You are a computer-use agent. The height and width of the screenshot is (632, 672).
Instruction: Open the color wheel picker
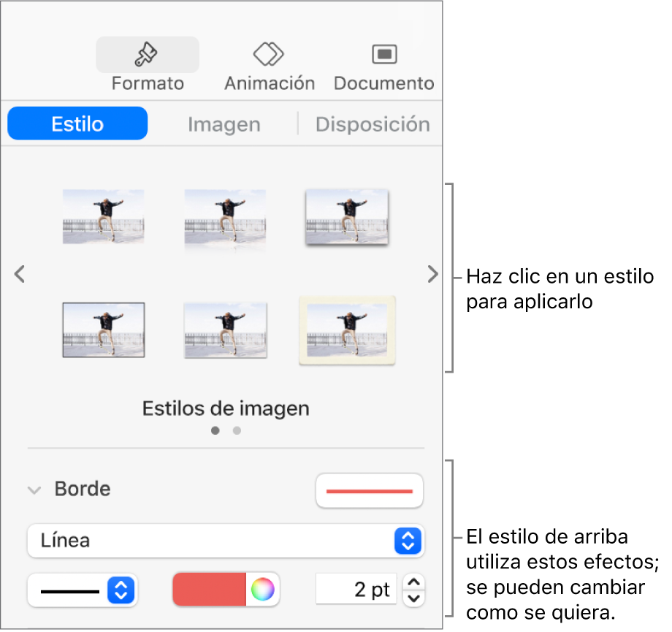tap(263, 589)
